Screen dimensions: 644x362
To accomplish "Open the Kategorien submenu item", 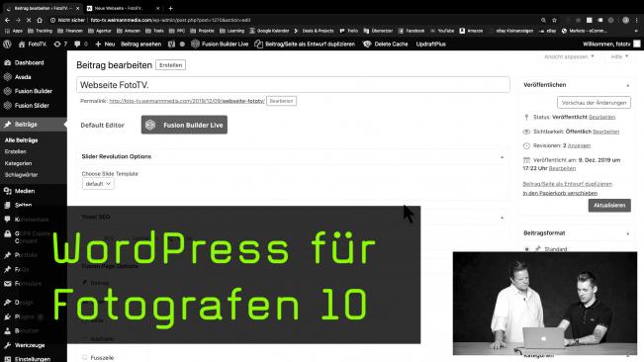I will [x=18, y=163].
